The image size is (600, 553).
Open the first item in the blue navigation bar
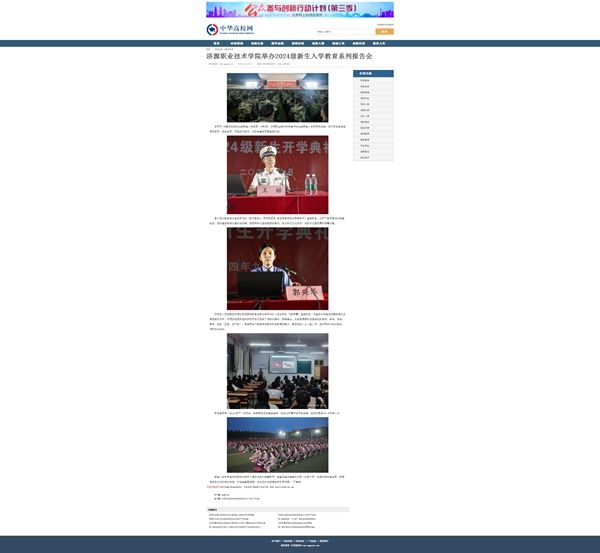pyautogui.click(x=216, y=43)
